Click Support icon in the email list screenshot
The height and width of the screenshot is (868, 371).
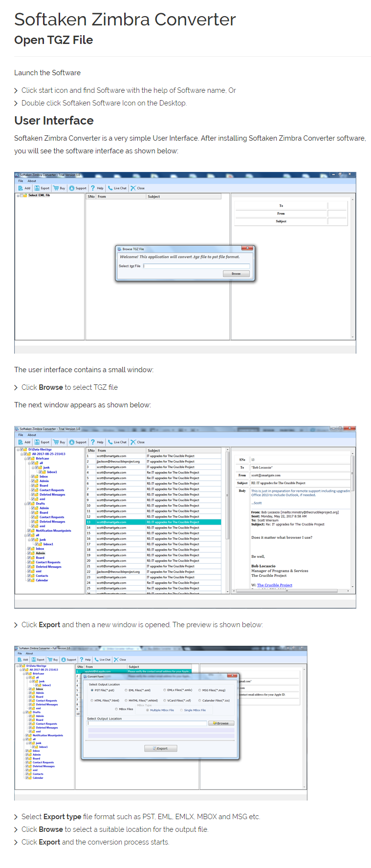[72, 442]
